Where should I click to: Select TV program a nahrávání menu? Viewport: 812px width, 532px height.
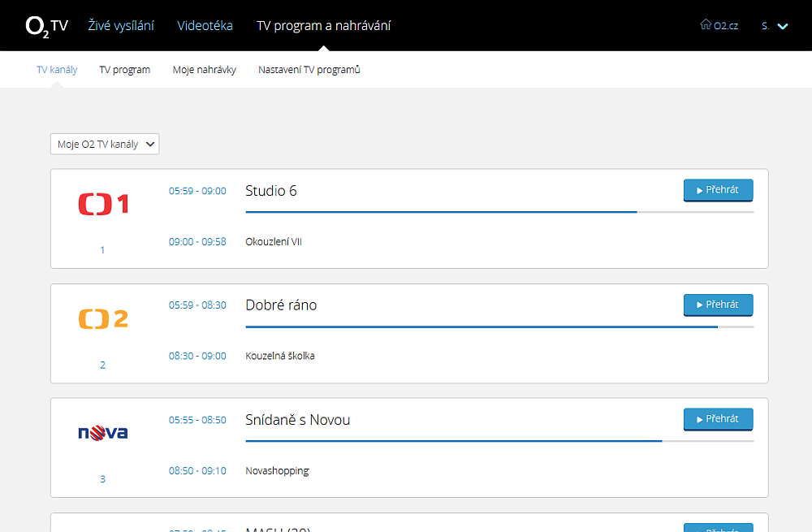324,25
